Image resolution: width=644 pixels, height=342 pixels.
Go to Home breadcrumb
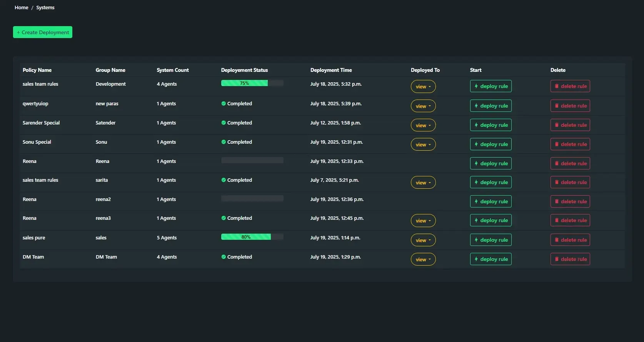(x=22, y=8)
